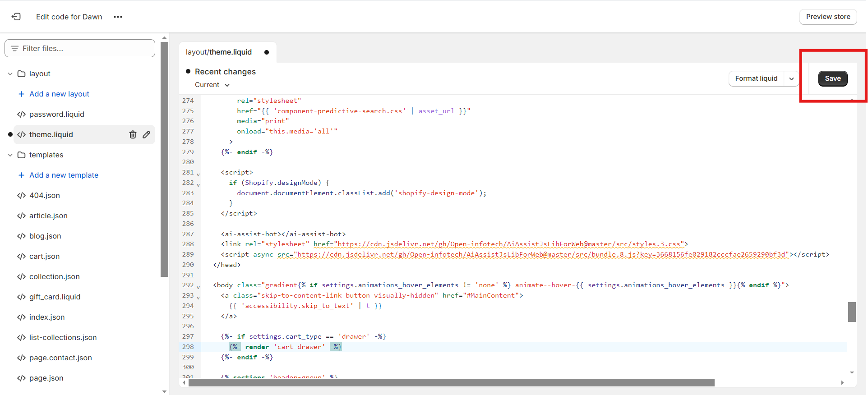This screenshot has width=868, height=395.
Task: Click the styles.3.css stylesheet URL in line 288
Action: [510, 244]
